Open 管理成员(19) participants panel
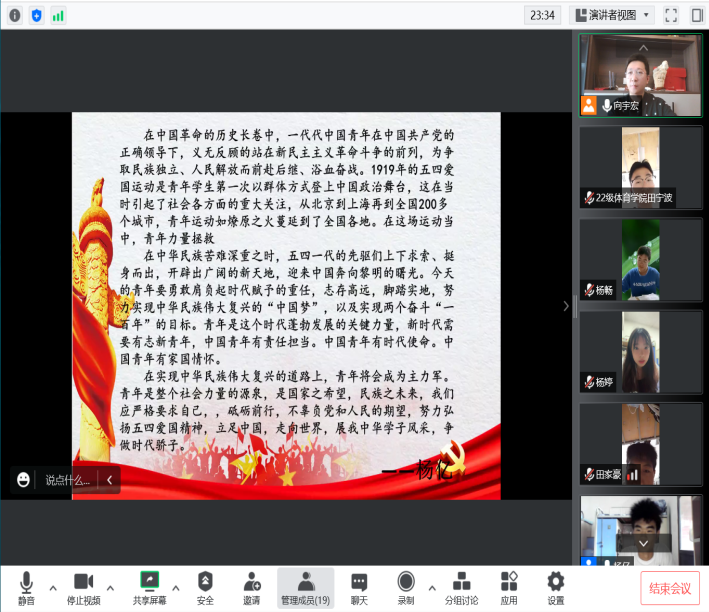The width and height of the screenshot is (709, 612). 305,587
